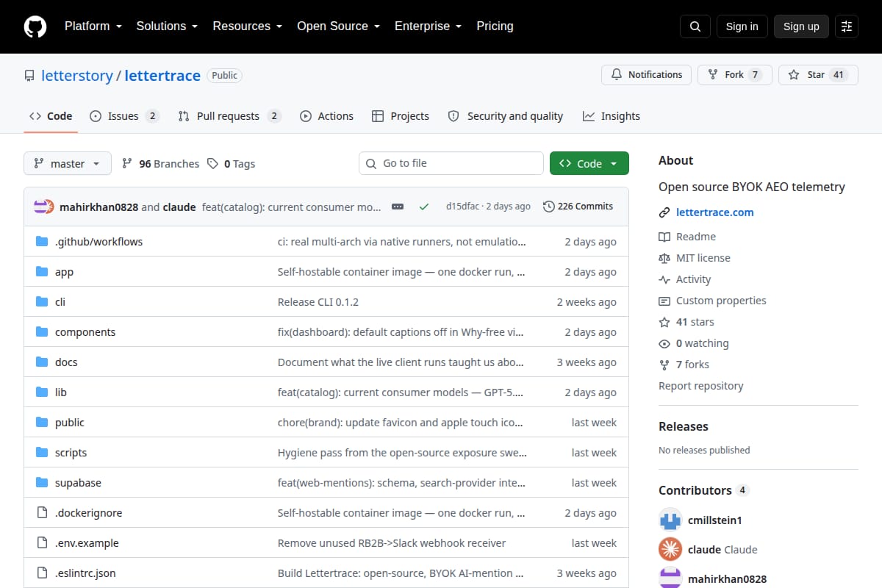Click the docs folder icon
The image size is (882, 588).
[42, 362]
